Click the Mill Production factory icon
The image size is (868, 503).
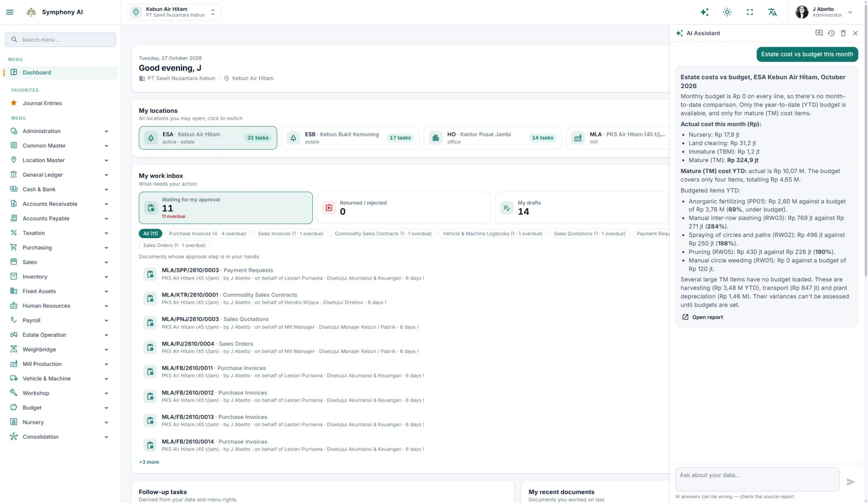pos(14,364)
